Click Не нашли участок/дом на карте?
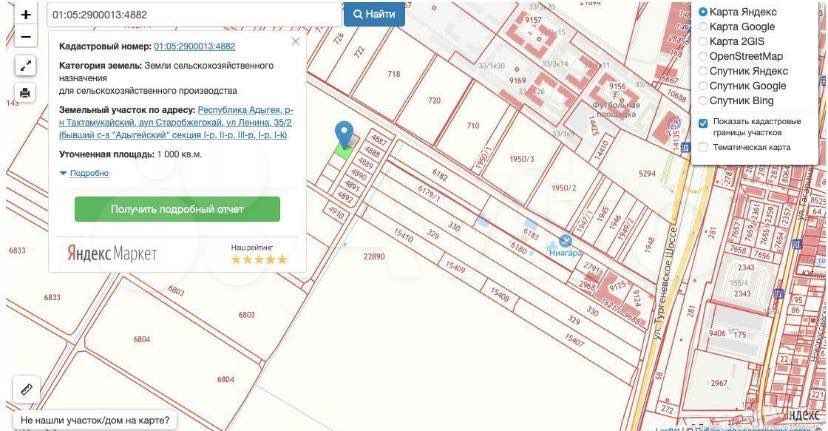Image resolution: width=828 pixels, height=431 pixels. click(x=95, y=420)
